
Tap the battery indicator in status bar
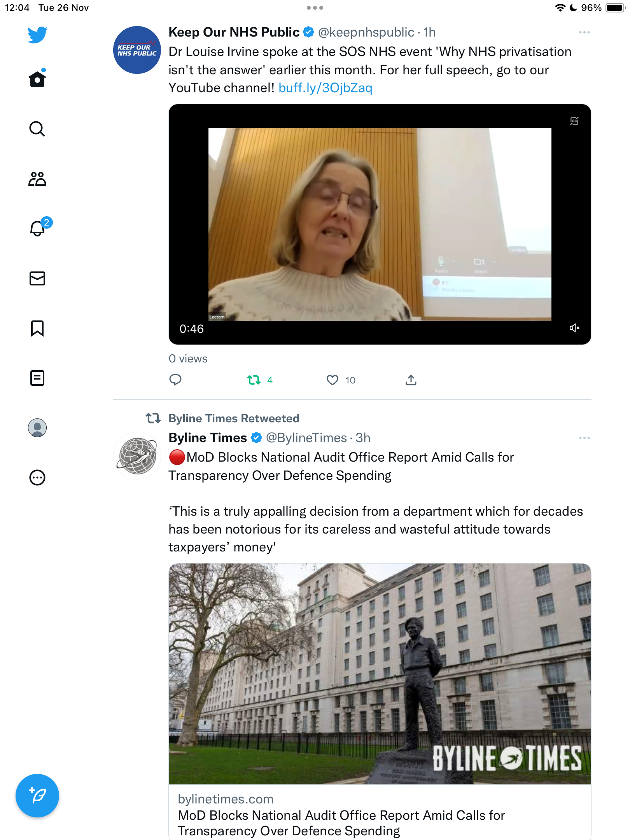click(x=615, y=8)
